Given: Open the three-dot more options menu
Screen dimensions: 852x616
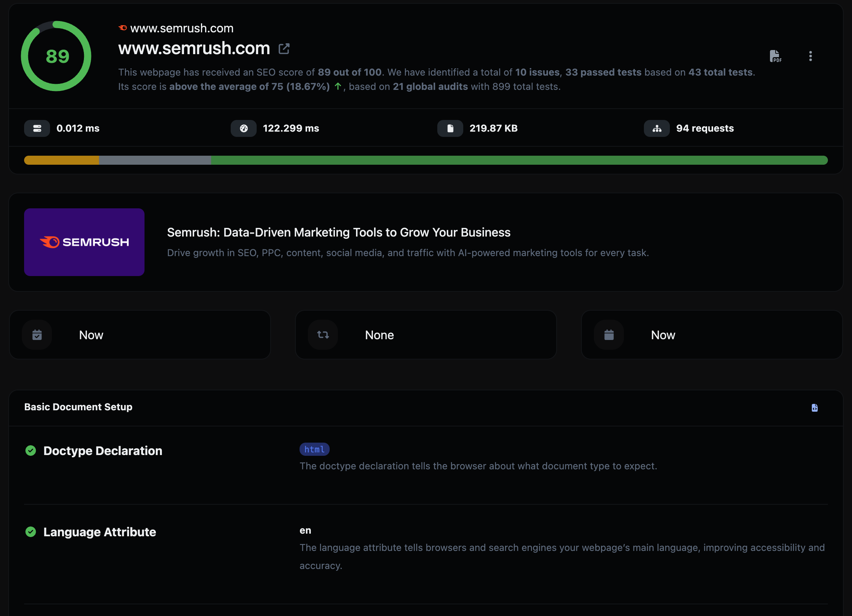Looking at the screenshot, I should coord(811,56).
